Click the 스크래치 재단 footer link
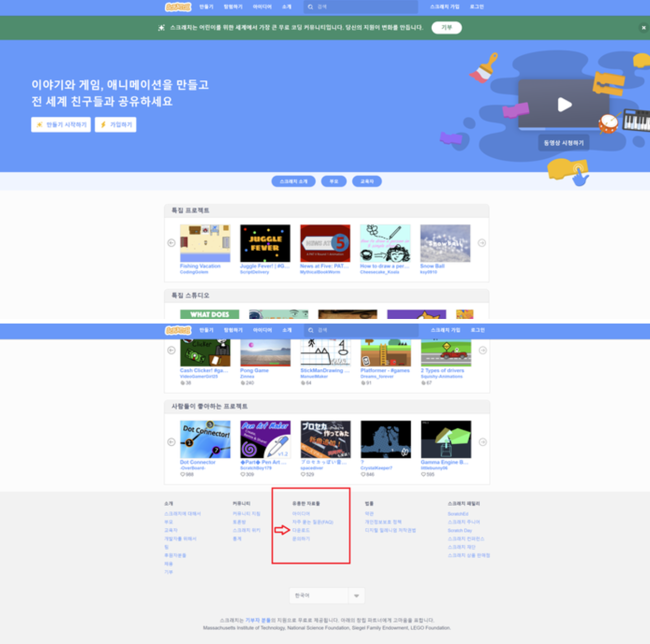Image resolution: width=650 pixels, height=644 pixels. tap(462, 547)
